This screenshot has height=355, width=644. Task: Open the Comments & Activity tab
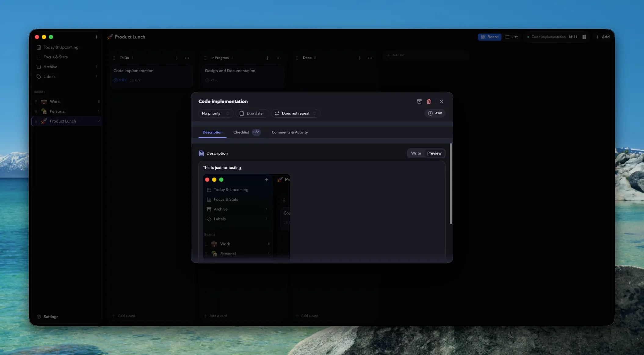point(290,132)
